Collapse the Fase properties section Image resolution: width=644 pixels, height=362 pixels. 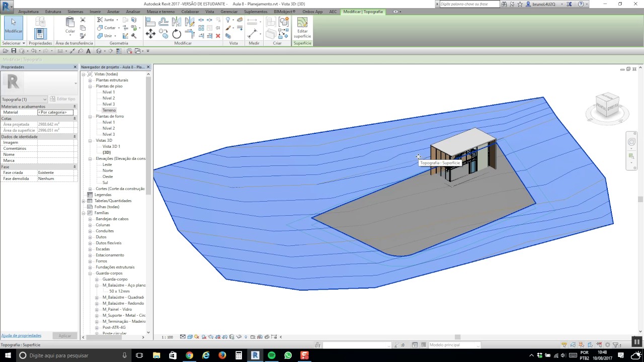click(x=74, y=167)
